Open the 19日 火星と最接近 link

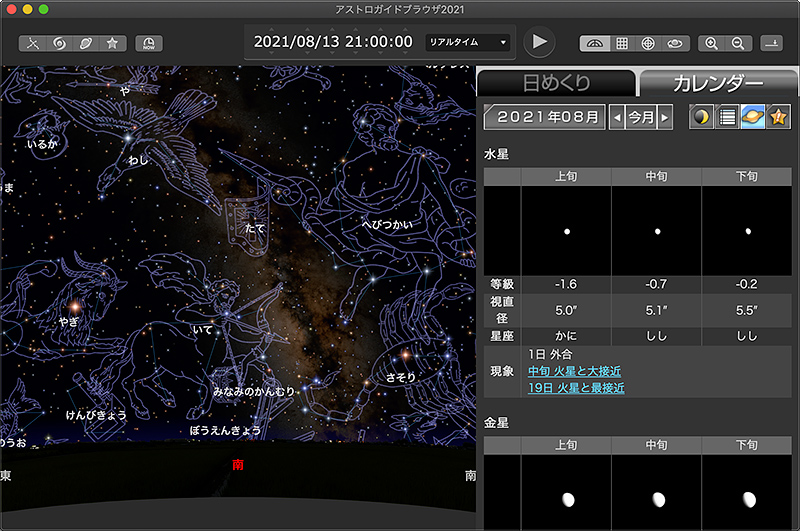click(576, 387)
